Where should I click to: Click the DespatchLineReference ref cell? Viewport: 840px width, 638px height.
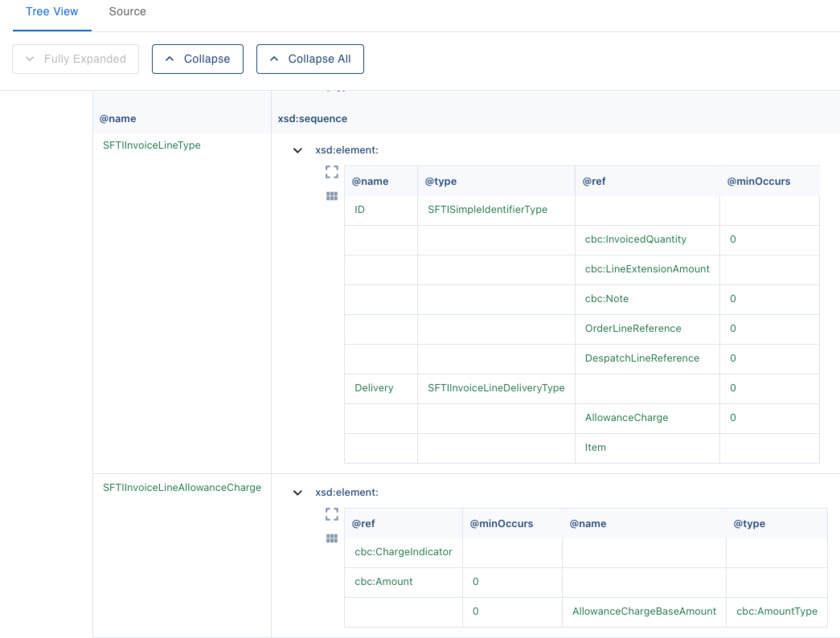tap(642, 358)
